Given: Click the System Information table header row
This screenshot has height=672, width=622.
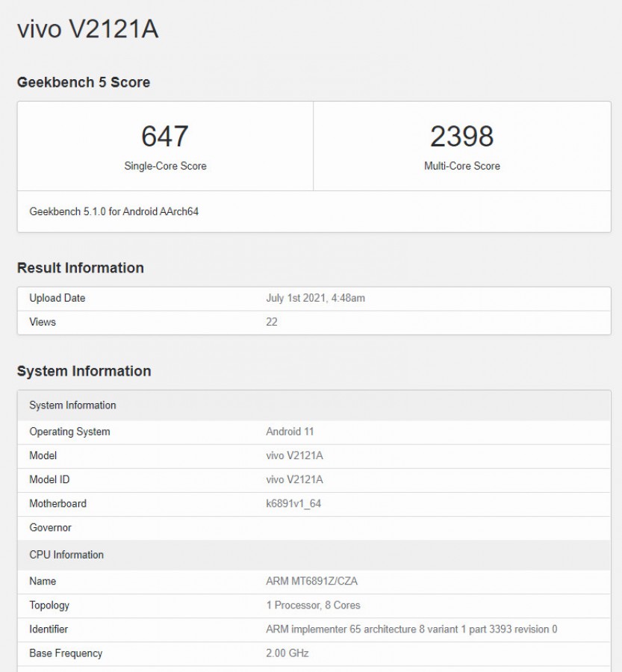Looking at the screenshot, I should pos(314,405).
